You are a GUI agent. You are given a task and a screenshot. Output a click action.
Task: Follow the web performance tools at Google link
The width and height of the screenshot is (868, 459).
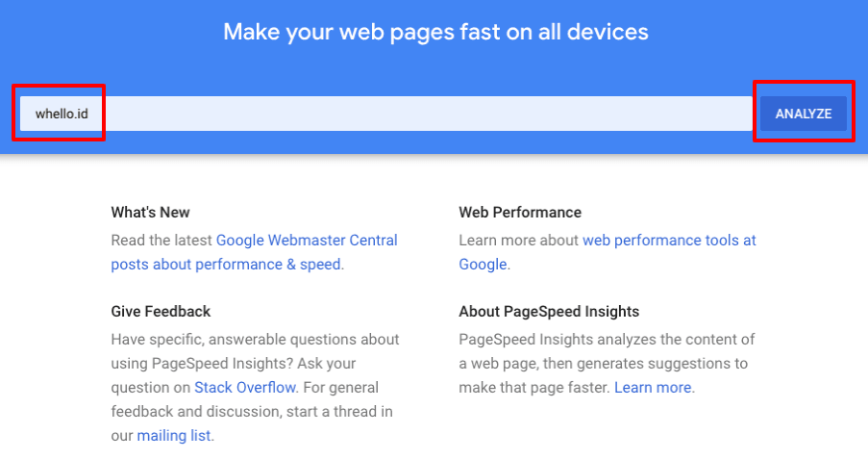669,240
